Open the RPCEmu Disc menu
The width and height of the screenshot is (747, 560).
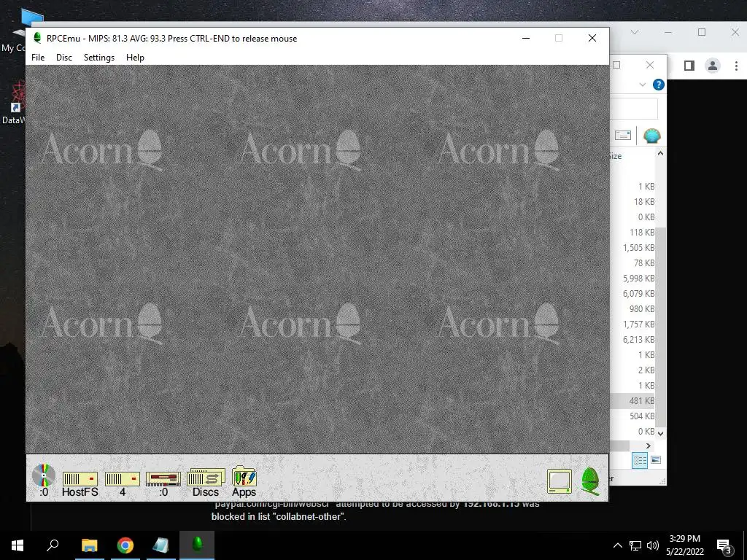click(x=64, y=58)
